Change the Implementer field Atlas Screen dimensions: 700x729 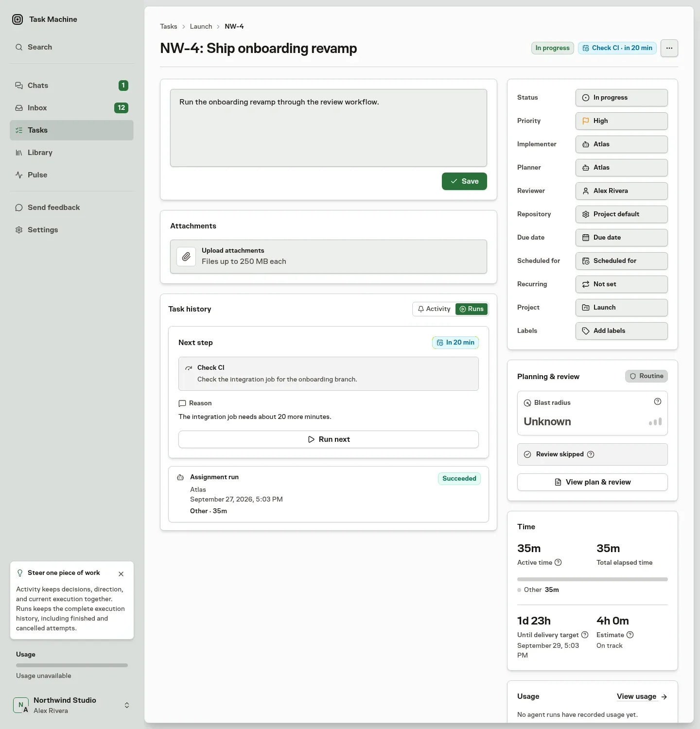(621, 144)
